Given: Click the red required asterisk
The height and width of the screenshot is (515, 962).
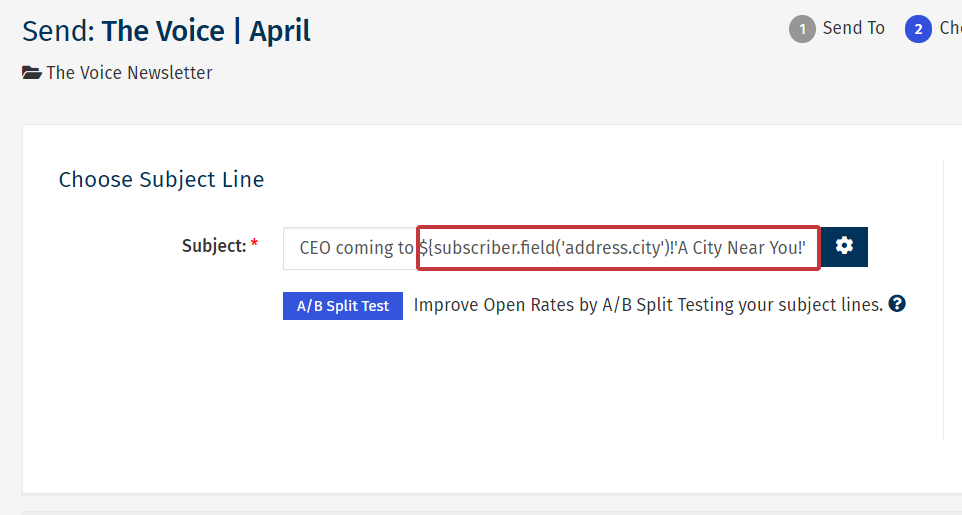Looking at the screenshot, I should point(254,244).
